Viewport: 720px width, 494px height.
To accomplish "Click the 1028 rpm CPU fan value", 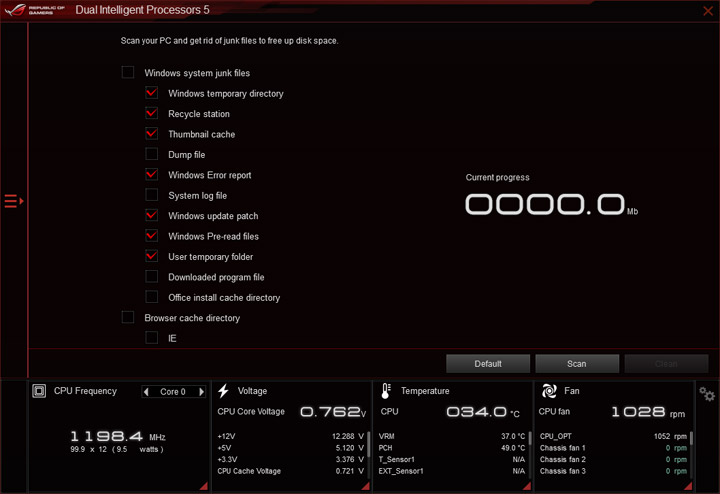I will click(x=648, y=412).
